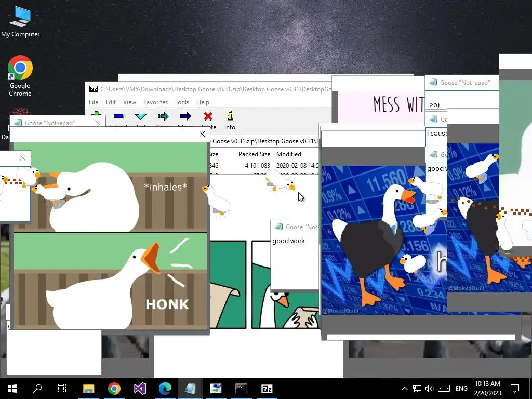The height and width of the screenshot is (399, 532).
Task: Click the 7-Zip Move arrow icon
Action: click(185, 116)
